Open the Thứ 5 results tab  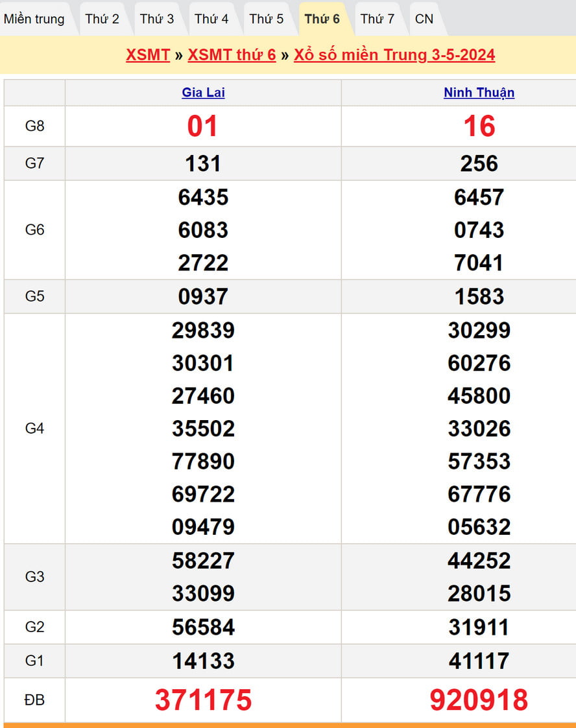(x=267, y=19)
